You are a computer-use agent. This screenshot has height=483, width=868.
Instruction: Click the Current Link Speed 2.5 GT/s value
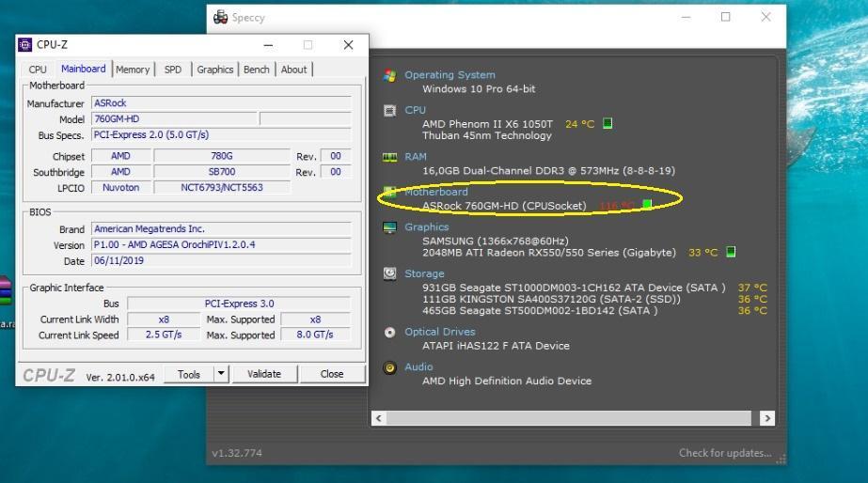click(164, 335)
